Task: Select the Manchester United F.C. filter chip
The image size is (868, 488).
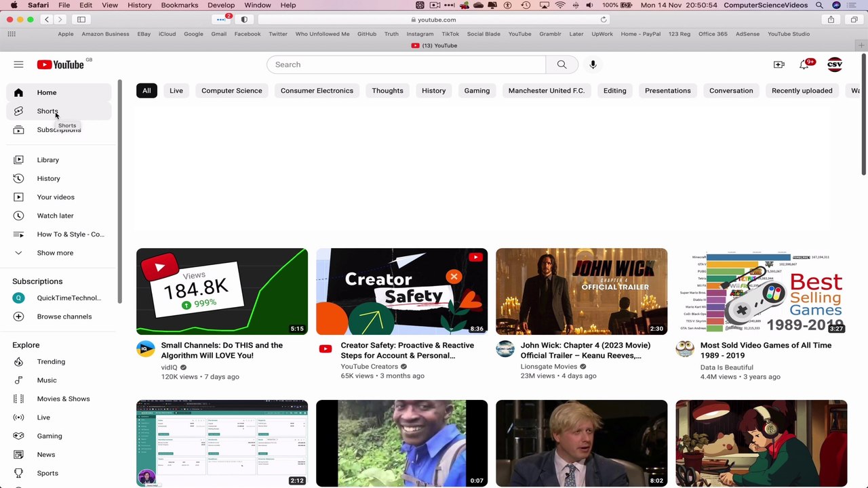Action: pos(547,91)
